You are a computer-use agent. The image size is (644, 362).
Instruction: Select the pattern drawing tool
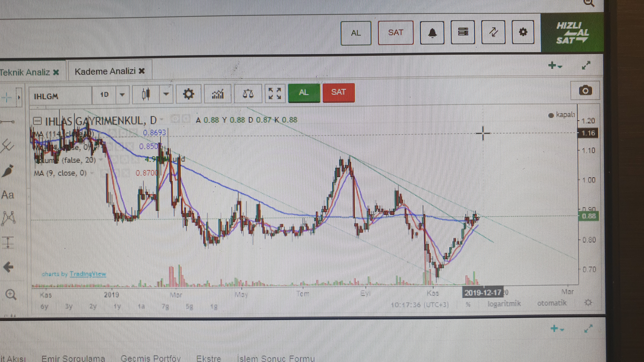[9, 218]
